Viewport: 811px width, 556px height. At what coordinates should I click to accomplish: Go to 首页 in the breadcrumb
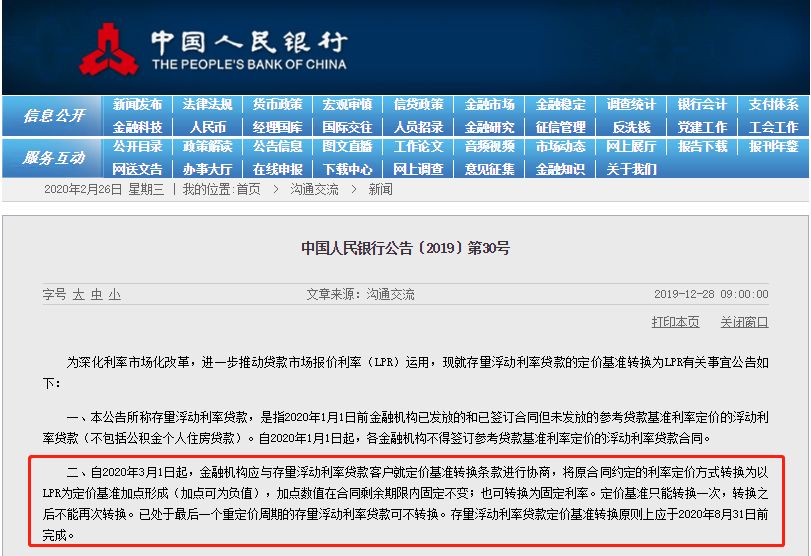(247, 189)
